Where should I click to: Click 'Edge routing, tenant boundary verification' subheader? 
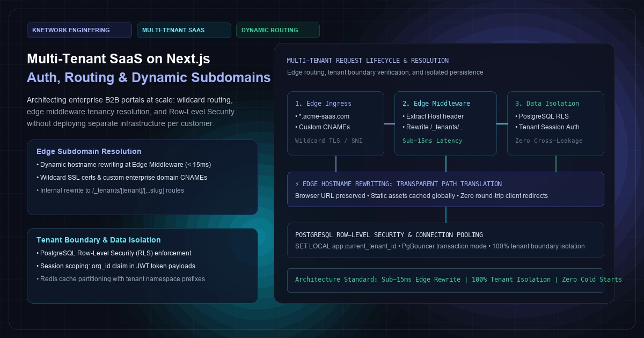tap(385, 72)
